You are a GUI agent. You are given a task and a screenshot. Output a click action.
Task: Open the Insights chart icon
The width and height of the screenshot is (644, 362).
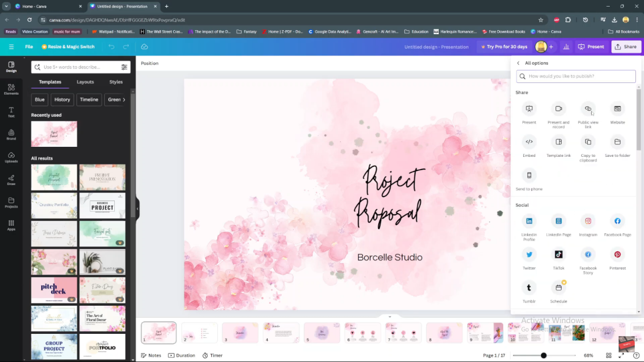[566, 47]
